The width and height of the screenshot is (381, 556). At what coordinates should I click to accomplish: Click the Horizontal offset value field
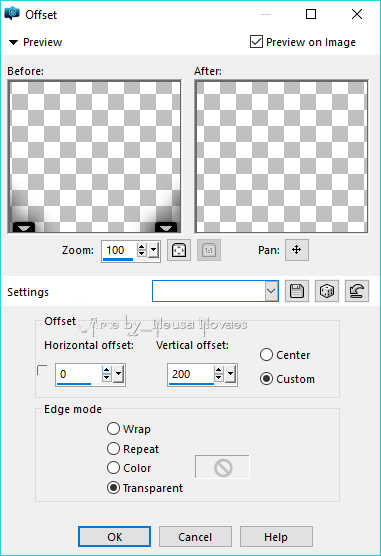pyautogui.click(x=78, y=374)
